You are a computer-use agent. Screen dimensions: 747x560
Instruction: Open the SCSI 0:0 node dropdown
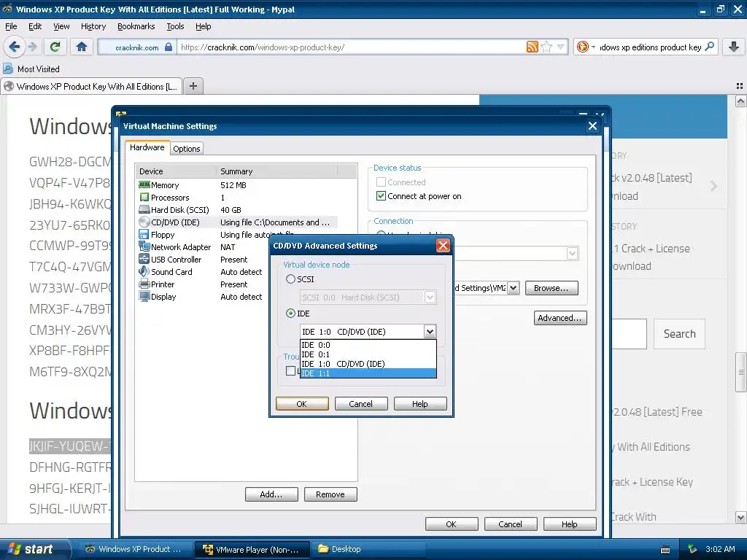[x=430, y=297]
